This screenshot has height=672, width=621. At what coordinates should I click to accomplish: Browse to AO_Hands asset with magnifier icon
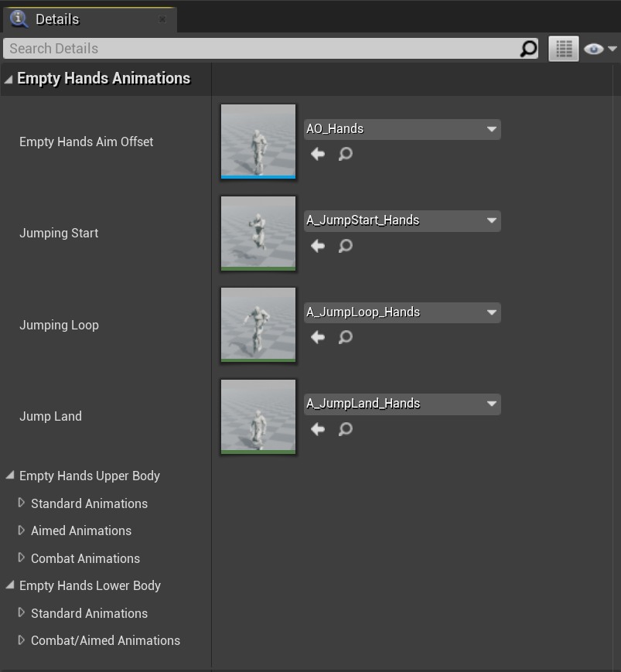click(346, 154)
